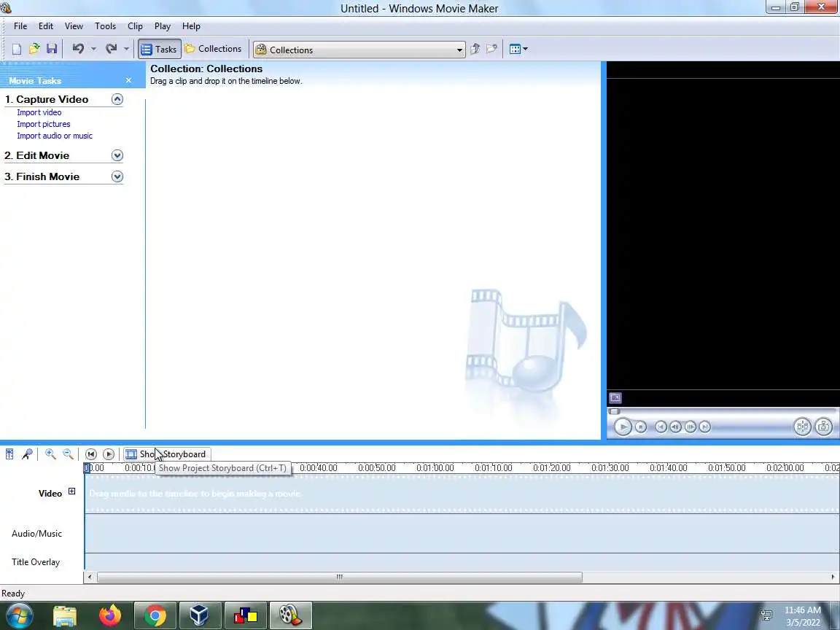Viewport: 840px width, 630px height.
Task: Open the Windows Start button
Action: (x=19, y=615)
